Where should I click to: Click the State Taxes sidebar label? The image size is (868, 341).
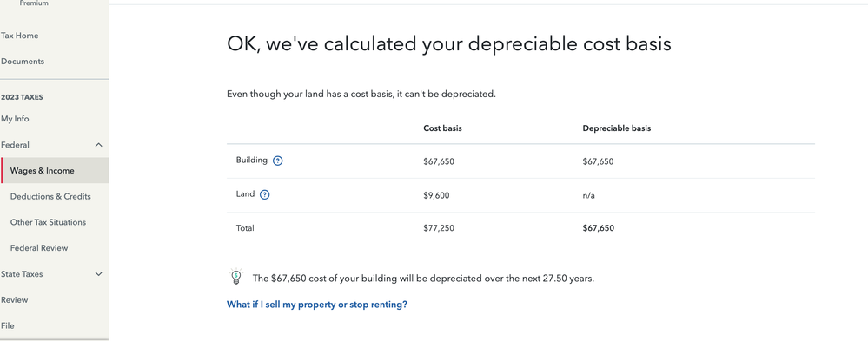[22, 274]
